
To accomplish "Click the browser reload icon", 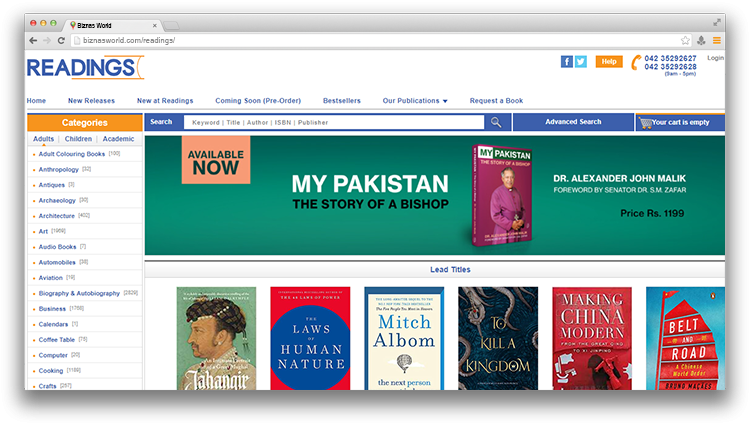I will pos(62,40).
